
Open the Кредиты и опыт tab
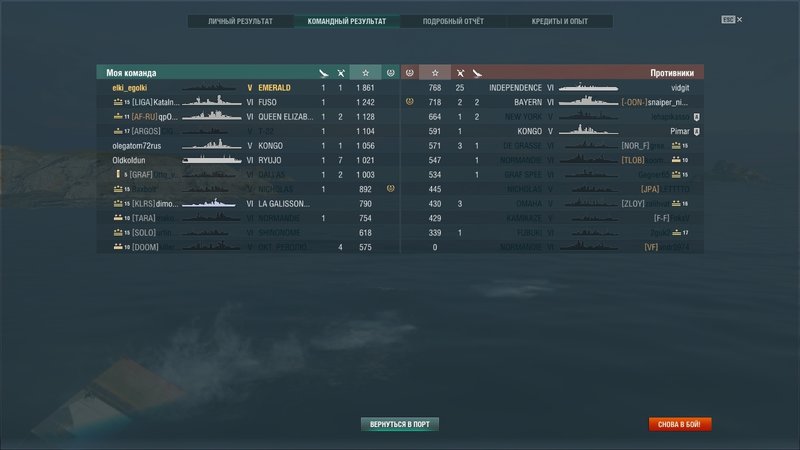(560, 21)
